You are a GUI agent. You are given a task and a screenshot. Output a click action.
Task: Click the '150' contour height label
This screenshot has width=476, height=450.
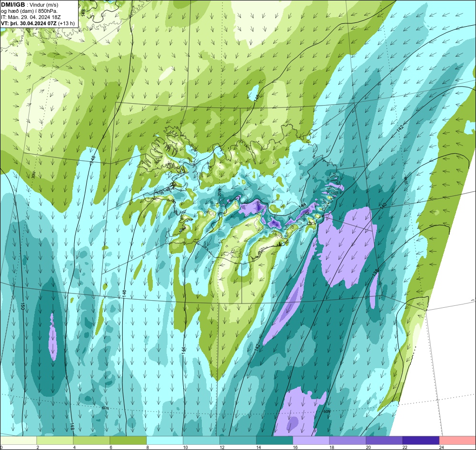pos(22,306)
